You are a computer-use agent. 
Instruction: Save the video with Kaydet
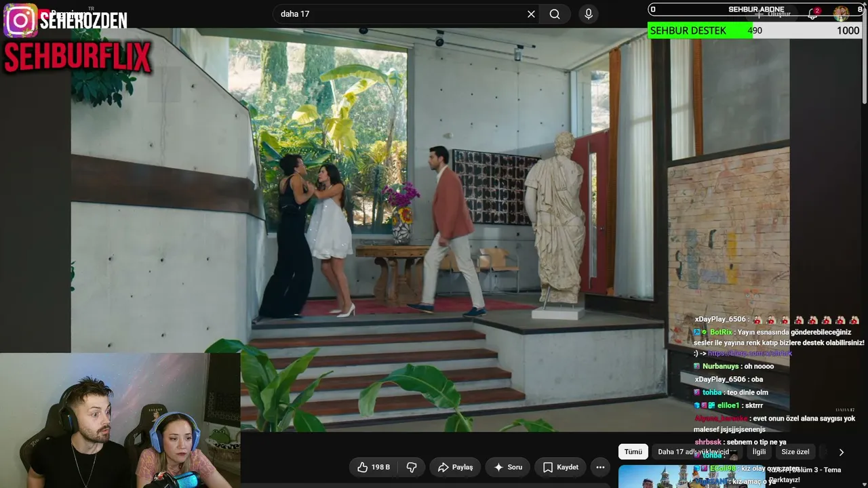coord(561,467)
